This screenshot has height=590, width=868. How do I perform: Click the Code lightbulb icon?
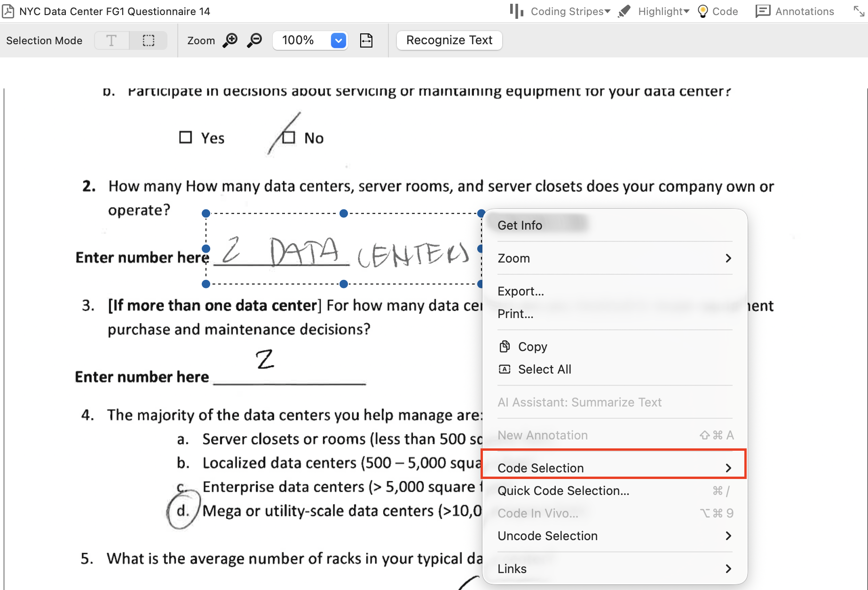703,11
